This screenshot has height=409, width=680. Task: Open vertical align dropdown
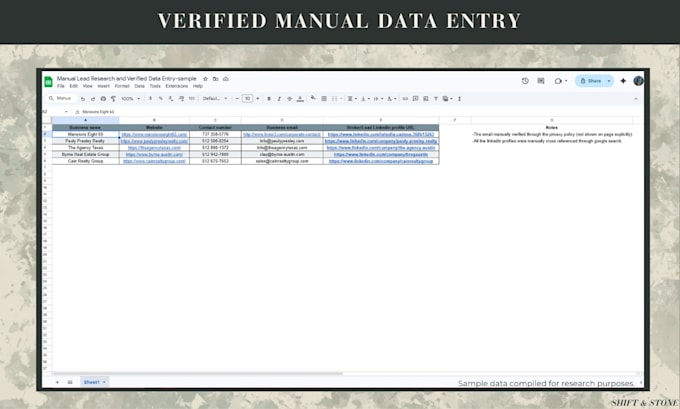pyautogui.click(x=365, y=99)
